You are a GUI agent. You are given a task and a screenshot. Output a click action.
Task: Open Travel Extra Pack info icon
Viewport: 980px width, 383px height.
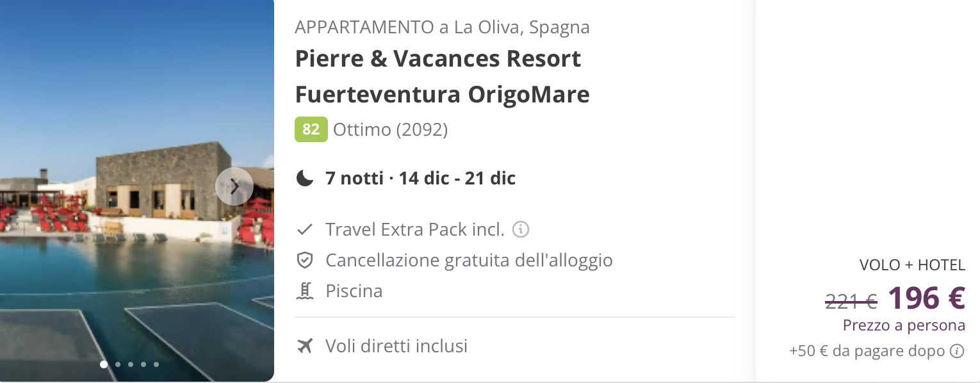coord(521,229)
